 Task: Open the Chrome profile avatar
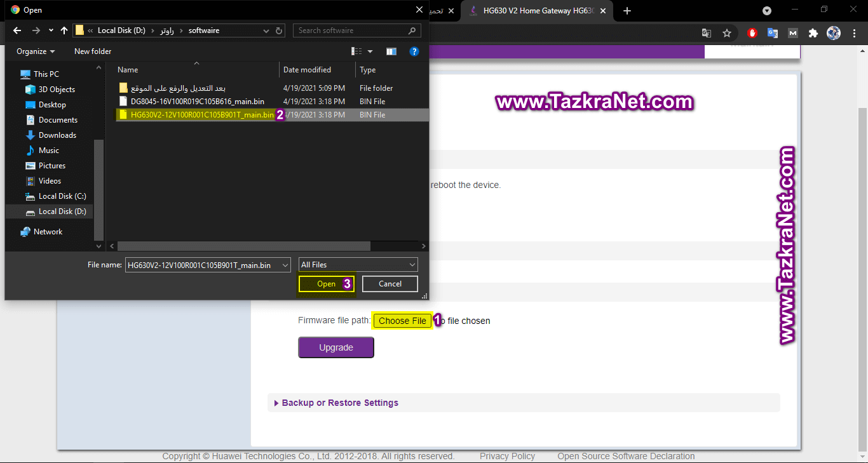point(834,33)
